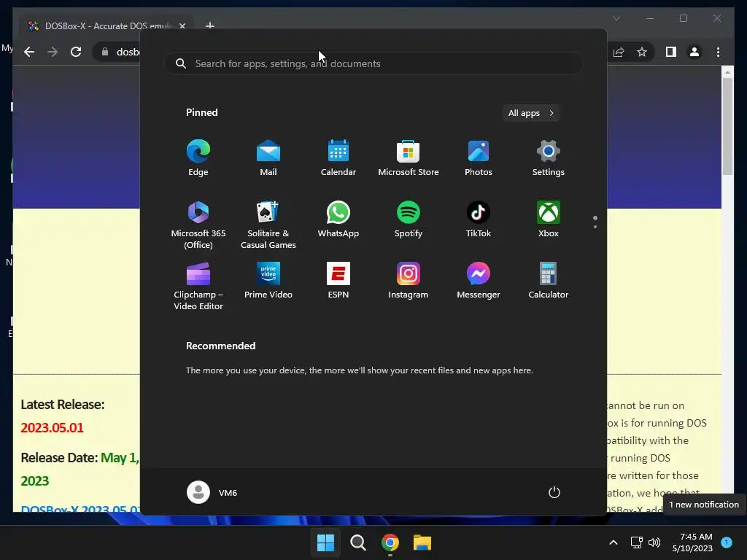Launch the Xbox app
The image size is (747, 560).
tap(549, 219)
